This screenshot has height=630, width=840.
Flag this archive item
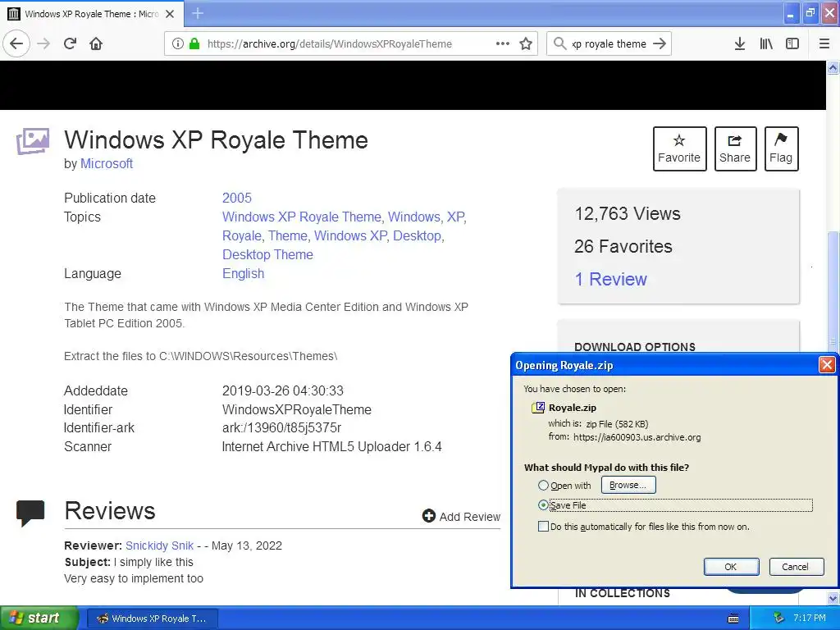click(x=781, y=149)
